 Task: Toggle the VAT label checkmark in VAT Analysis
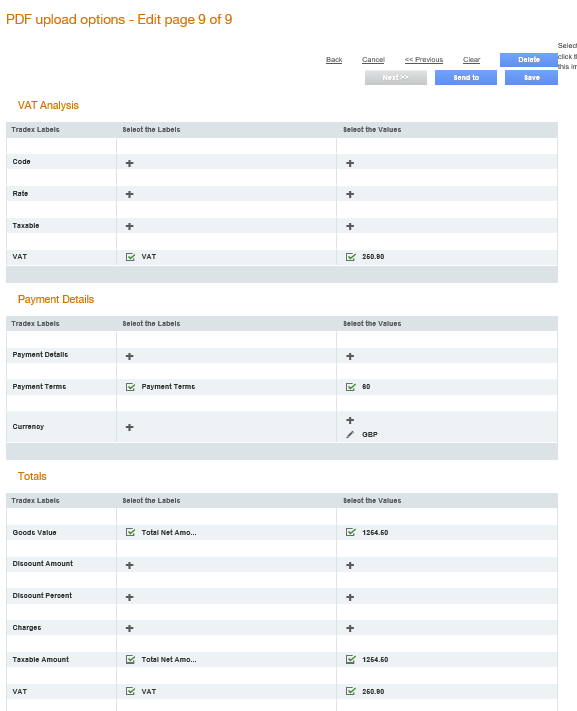pyautogui.click(x=130, y=257)
